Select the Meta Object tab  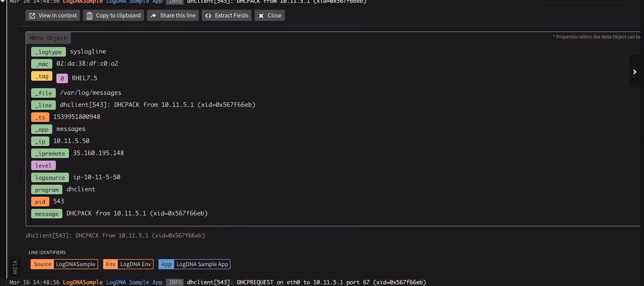[x=48, y=38]
